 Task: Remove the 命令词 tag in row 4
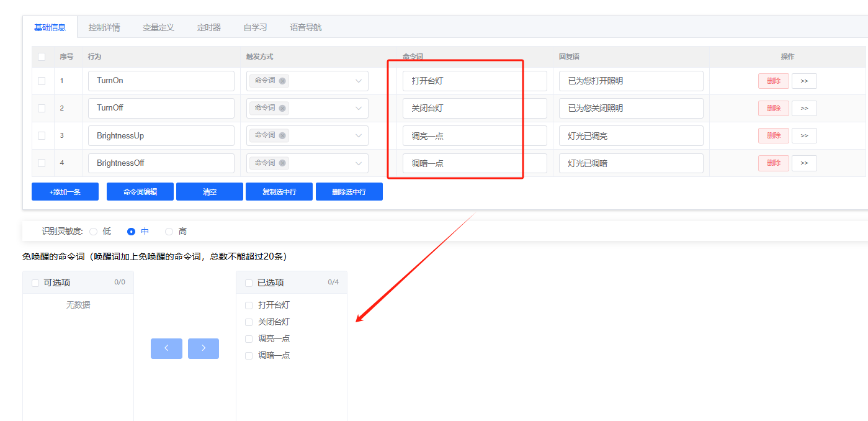(x=284, y=163)
